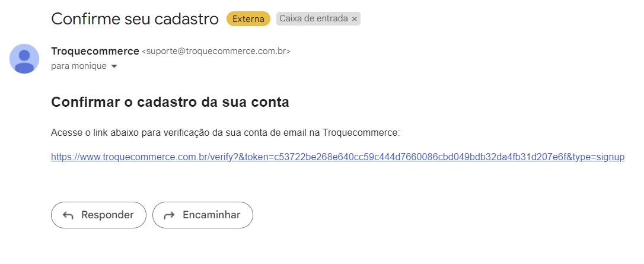Screen dimensions: 644x264
Task: Click 'https://www' at the link's start
Action: tap(69, 157)
